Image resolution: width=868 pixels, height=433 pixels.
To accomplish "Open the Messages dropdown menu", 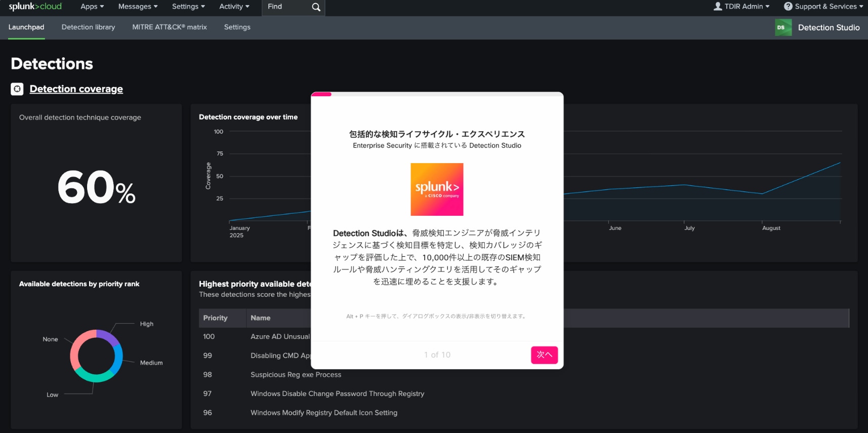I will point(138,7).
